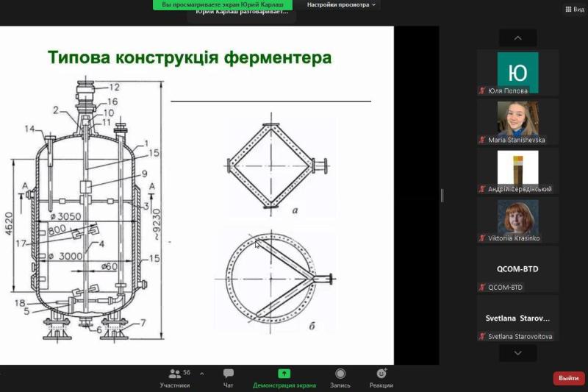Open the Вид view layout options

tap(575, 10)
